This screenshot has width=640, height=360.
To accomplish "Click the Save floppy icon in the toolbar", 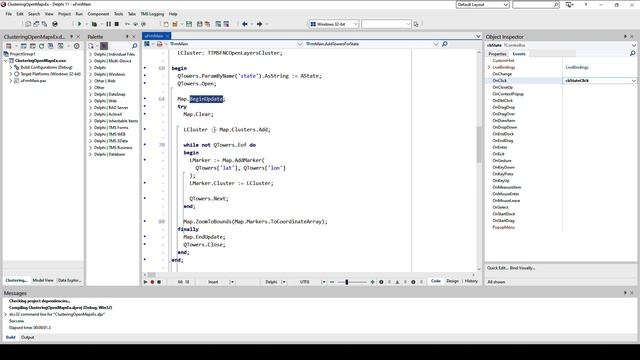I will pyautogui.click(x=189, y=24).
